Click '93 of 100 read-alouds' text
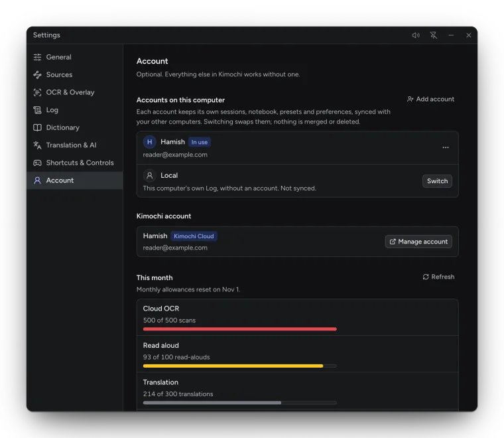The width and height of the screenshot is (504, 438). (176, 357)
